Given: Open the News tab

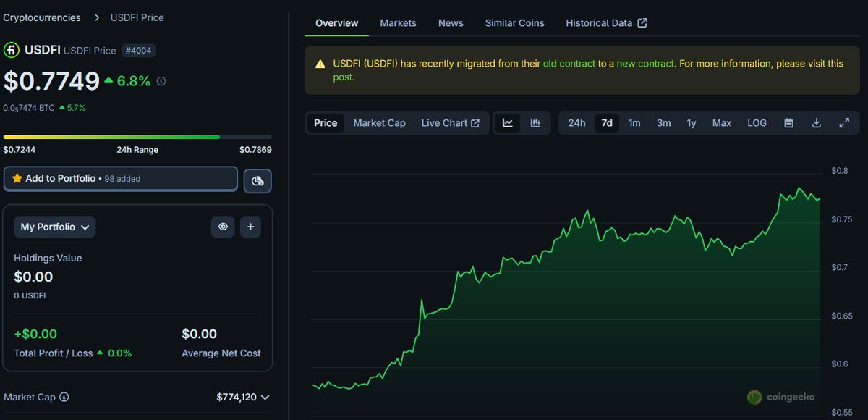Looking at the screenshot, I should coord(451,23).
